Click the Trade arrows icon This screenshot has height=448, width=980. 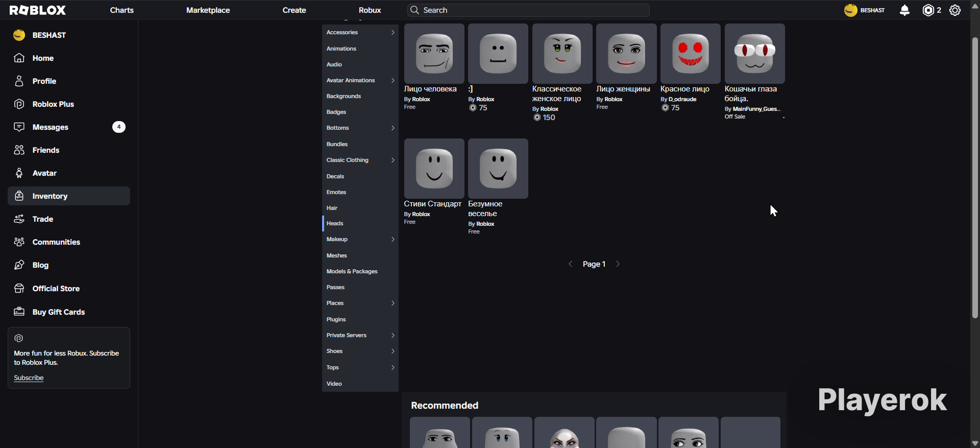coord(19,219)
